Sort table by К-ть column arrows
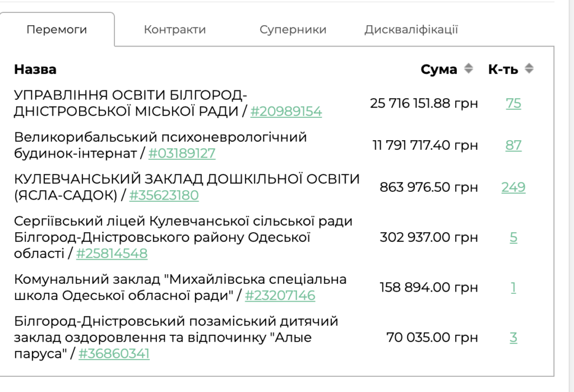The width and height of the screenshot is (574, 392). (x=529, y=69)
